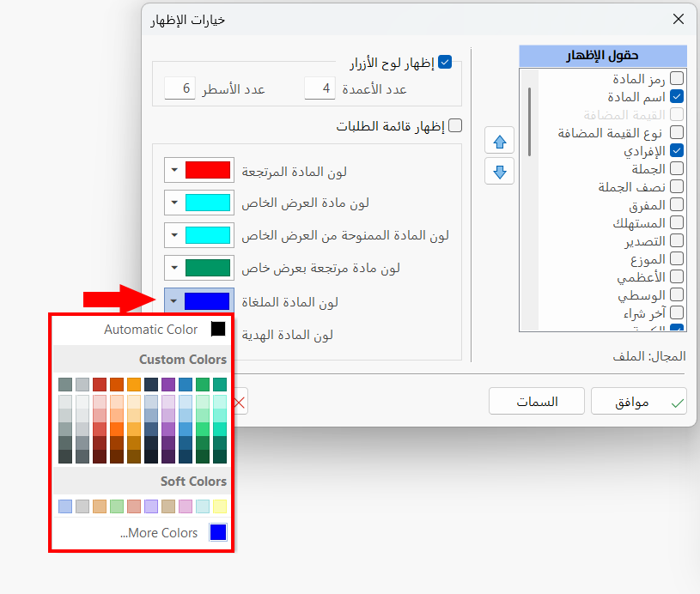Click the More Colors link

(158, 532)
